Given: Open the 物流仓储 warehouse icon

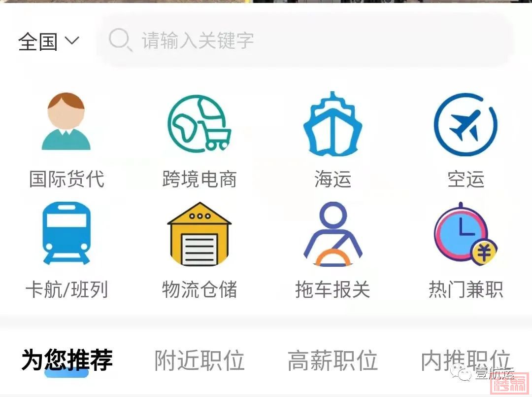Looking at the screenshot, I should coord(199,234).
